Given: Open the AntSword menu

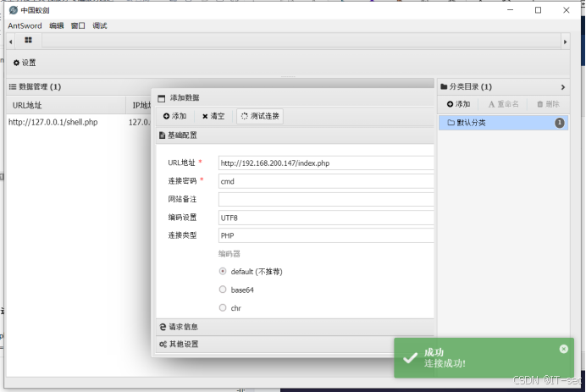Looking at the screenshot, I should coord(25,25).
